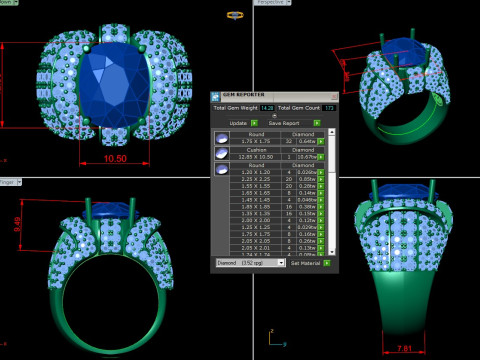Select the third Round gem group thumbnail
Viewport: 480px width, 360px height.
point(222,169)
